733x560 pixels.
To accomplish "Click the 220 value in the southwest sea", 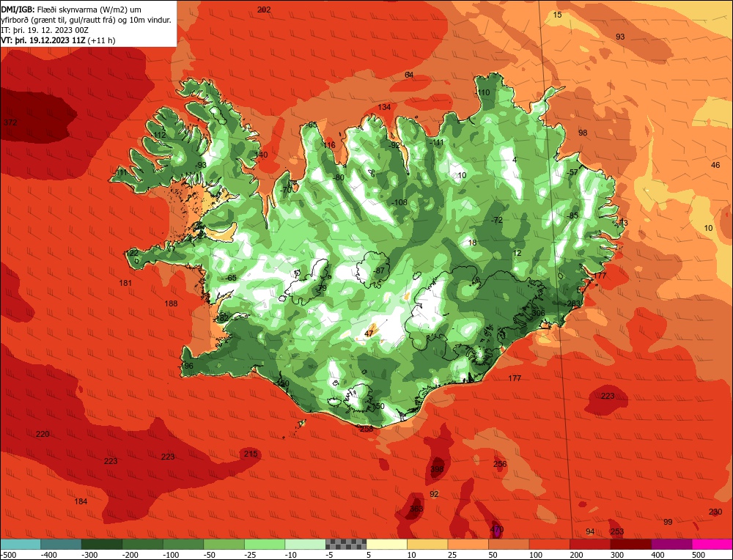I will point(43,434).
